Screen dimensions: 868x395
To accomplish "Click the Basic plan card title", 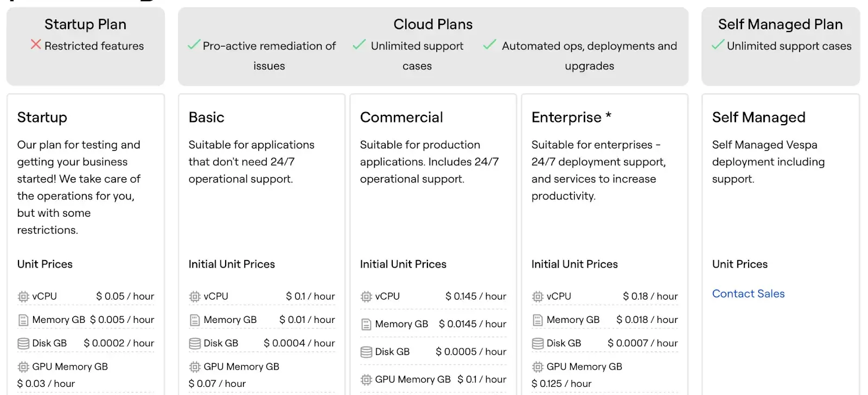I will pos(206,118).
